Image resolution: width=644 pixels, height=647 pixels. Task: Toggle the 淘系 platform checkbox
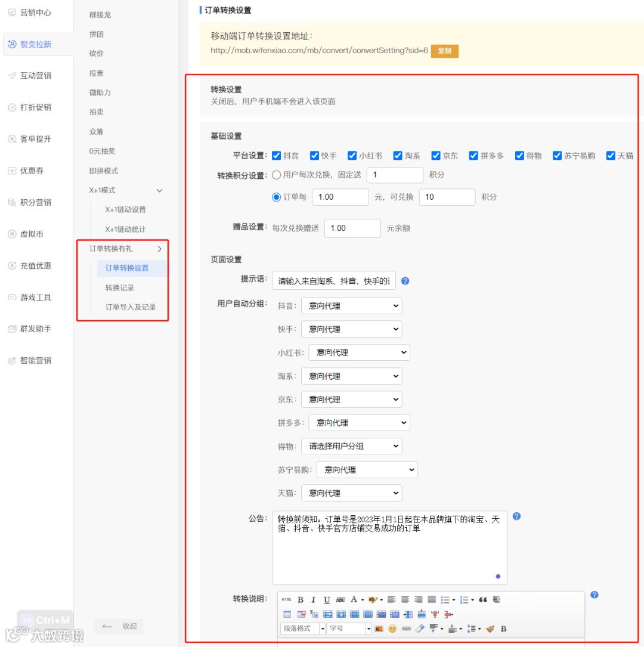398,156
